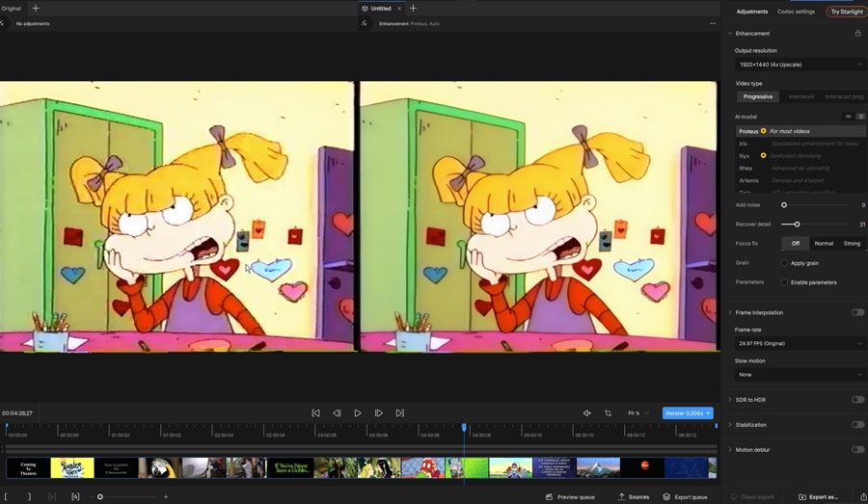Viewport: 868px width, 504px height.
Task: Switch to the Codec settings tab
Action: pos(796,12)
